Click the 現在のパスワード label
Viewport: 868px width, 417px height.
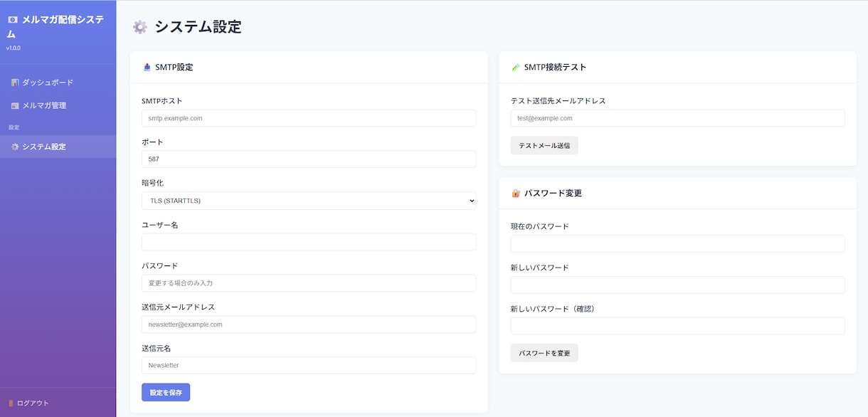click(540, 227)
